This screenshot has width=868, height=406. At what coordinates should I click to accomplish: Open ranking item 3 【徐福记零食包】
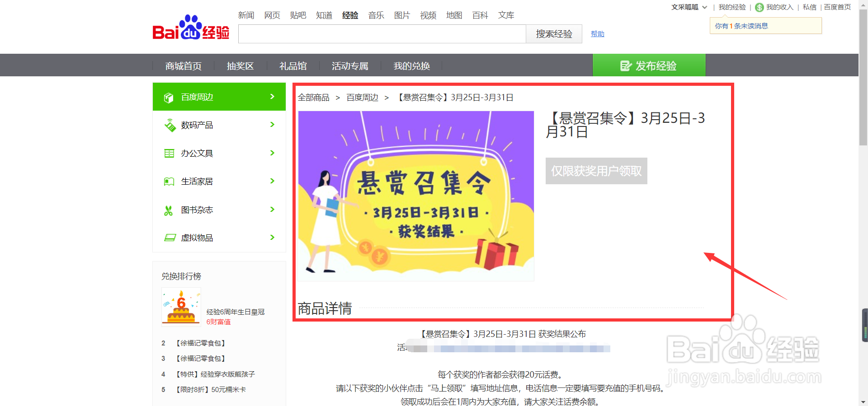coord(201,359)
